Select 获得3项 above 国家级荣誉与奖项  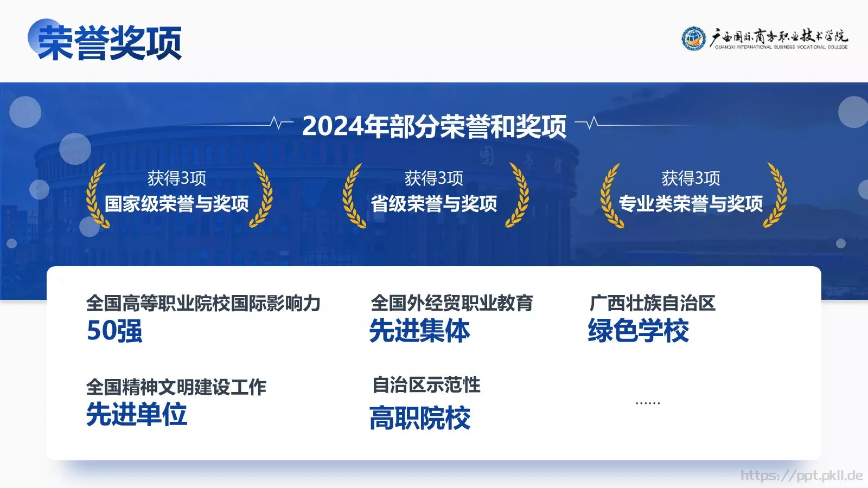pyautogui.click(x=176, y=178)
